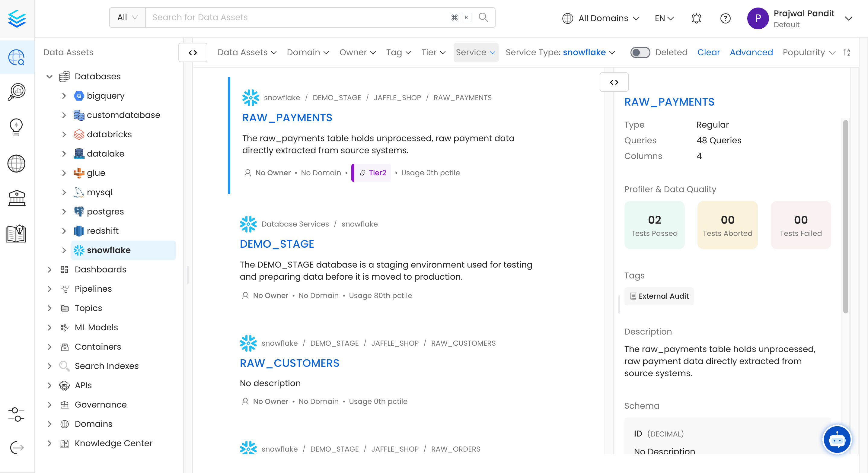
Task: Open the RAW_PAYMENTS result title
Action: [x=287, y=118]
